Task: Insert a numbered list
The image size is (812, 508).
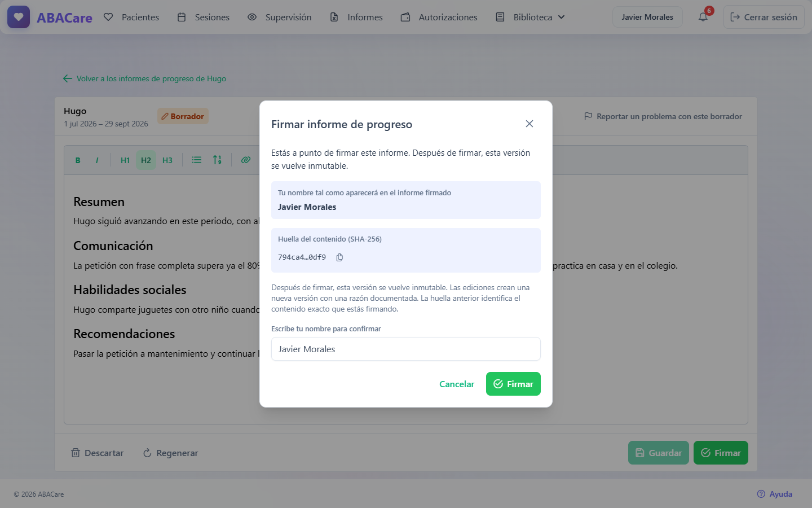Action: click(x=217, y=160)
